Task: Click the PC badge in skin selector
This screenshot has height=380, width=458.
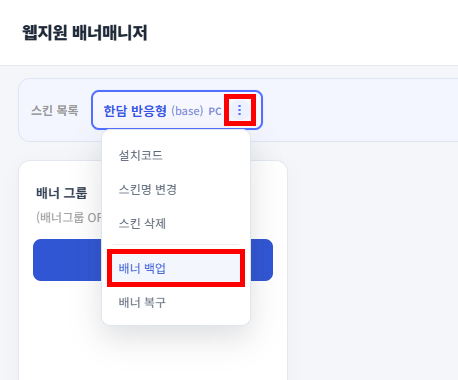Action: tap(215, 111)
